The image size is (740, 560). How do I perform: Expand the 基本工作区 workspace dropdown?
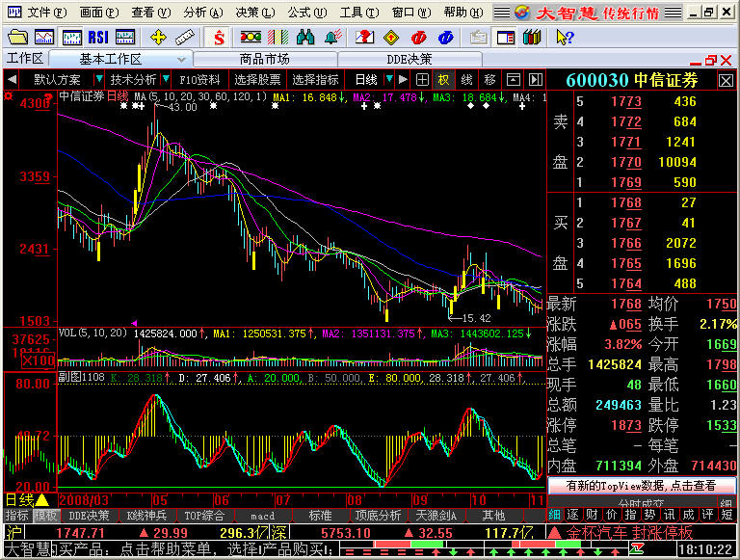(181, 60)
